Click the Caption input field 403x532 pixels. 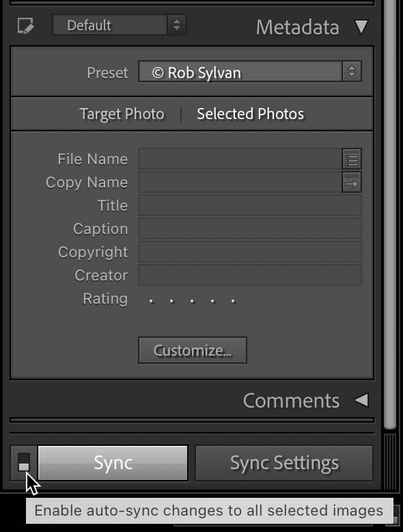250,228
